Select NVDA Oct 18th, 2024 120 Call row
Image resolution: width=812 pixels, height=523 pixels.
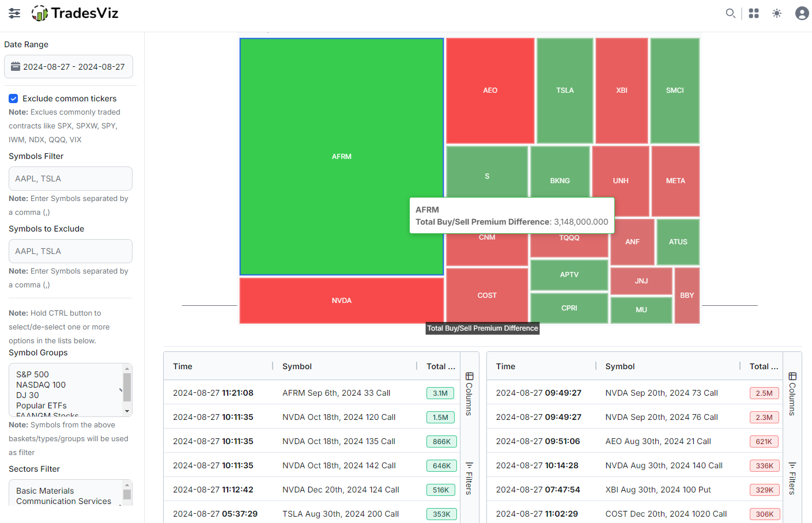[x=312, y=417]
